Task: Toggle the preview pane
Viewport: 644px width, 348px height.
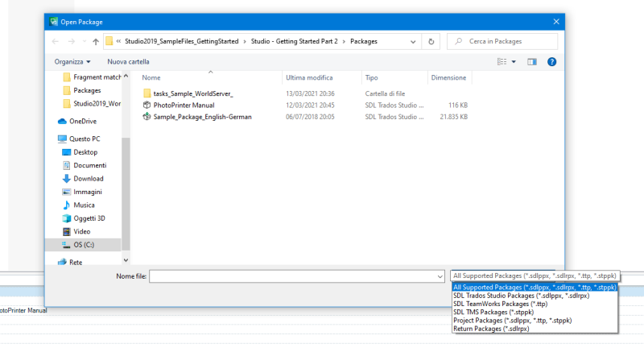Action: pos(532,62)
